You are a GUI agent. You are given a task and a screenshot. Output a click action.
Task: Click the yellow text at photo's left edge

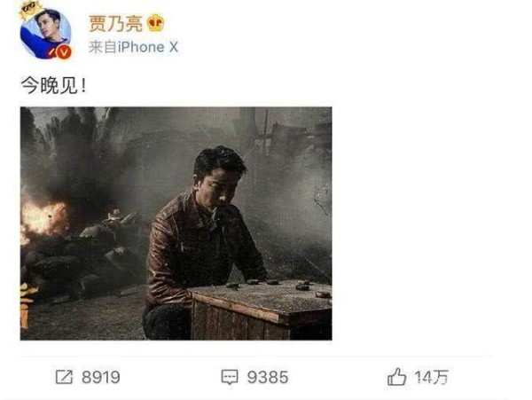click(x=27, y=305)
